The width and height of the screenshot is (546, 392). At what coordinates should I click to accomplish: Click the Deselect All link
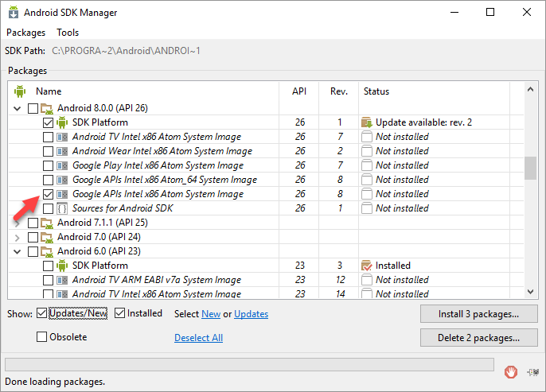(198, 338)
